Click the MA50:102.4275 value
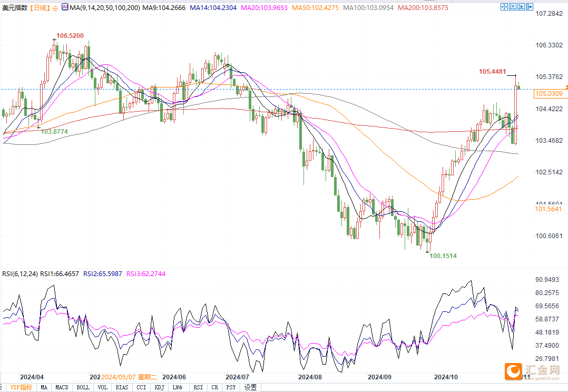568x392 pixels. click(315, 7)
